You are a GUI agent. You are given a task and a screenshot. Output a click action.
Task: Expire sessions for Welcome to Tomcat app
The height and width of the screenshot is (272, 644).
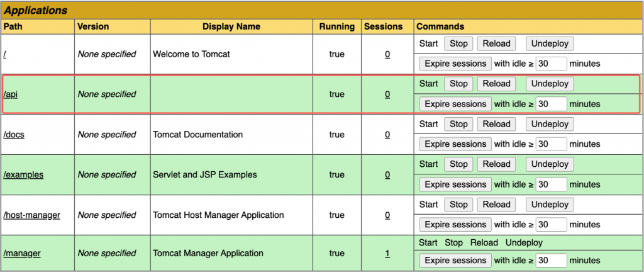coord(455,64)
